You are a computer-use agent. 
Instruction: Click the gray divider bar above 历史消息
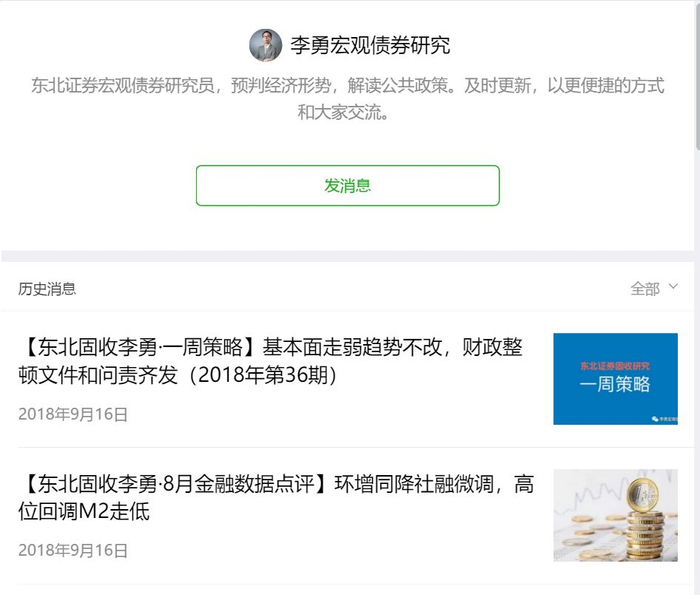point(347,256)
